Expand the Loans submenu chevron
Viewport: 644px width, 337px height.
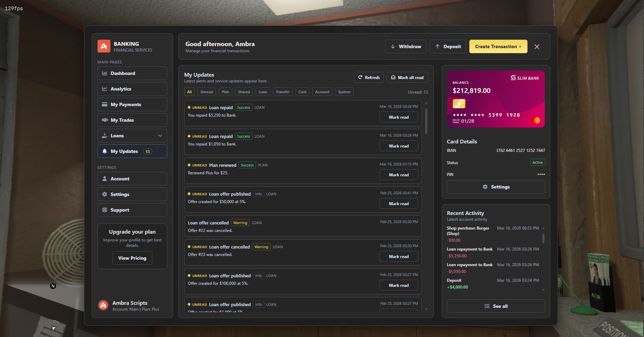pyautogui.click(x=160, y=136)
